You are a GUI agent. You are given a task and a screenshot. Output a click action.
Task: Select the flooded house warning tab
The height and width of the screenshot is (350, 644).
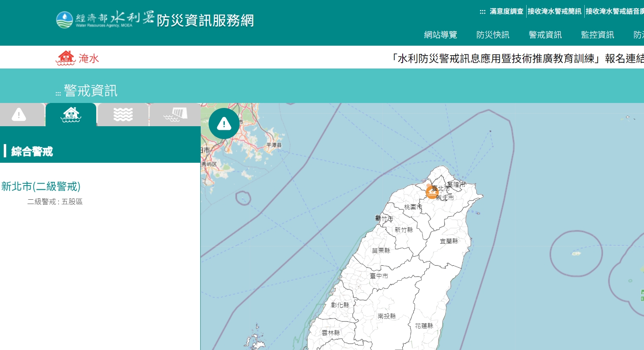(x=71, y=115)
